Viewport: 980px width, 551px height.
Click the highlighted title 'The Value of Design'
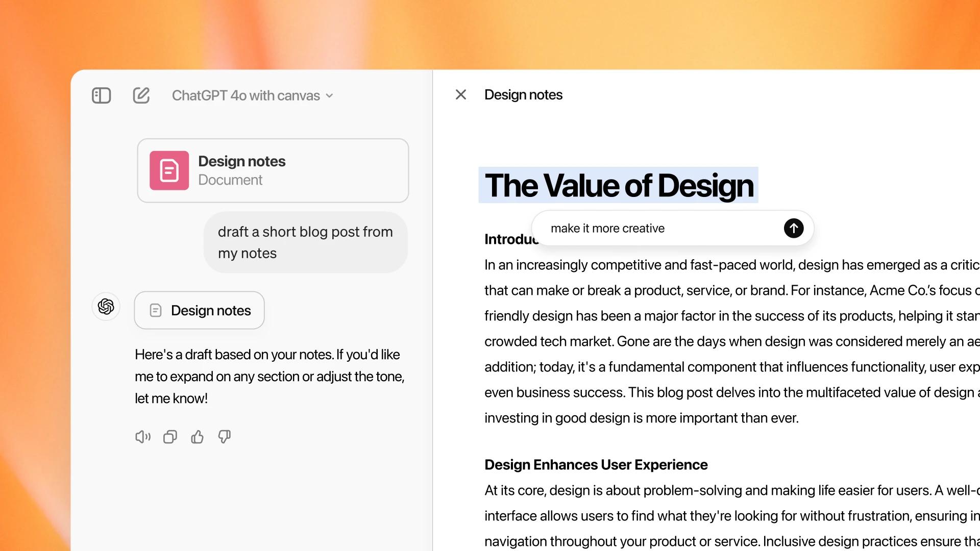(618, 184)
